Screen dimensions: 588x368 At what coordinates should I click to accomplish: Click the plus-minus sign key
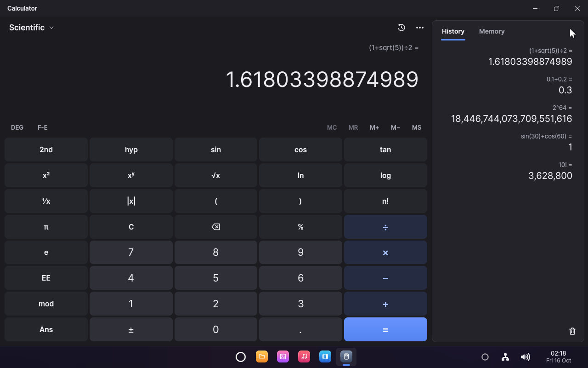click(131, 329)
